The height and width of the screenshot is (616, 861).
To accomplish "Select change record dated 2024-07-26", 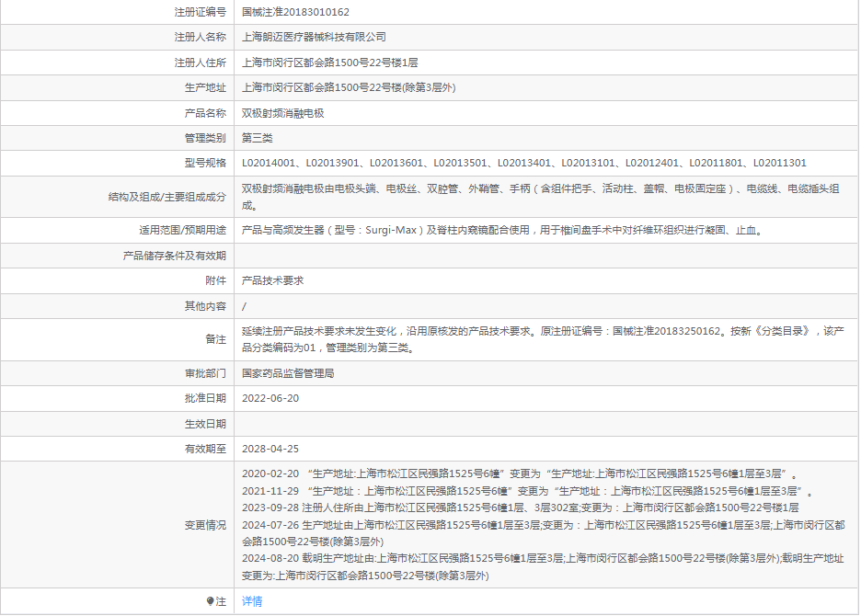I will coord(543,533).
